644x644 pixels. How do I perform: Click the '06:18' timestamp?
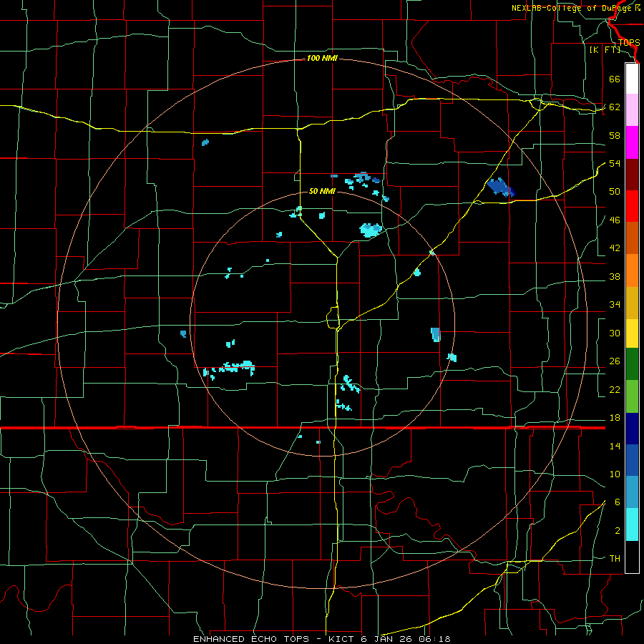pyautogui.click(x=434, y=639)
